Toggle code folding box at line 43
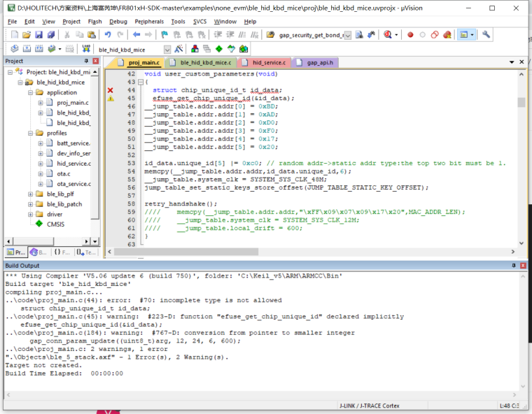The height and width of the screenshot is (414, 532). pos(141,82)
